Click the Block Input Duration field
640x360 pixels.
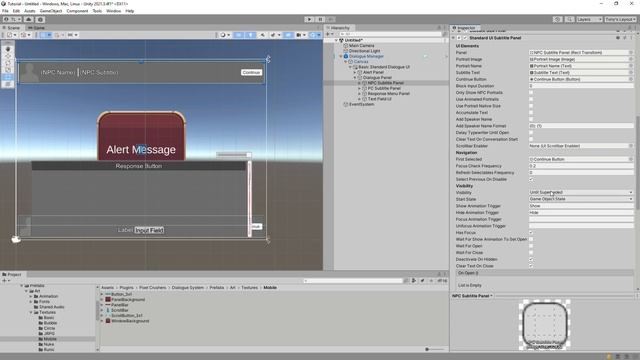tap(581, 86)
